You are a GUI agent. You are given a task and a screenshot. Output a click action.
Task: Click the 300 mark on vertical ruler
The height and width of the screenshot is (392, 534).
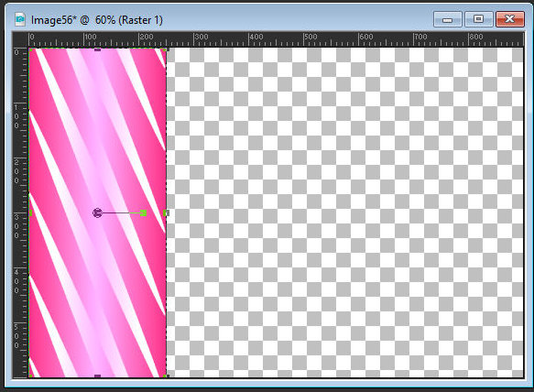point(17,226)
